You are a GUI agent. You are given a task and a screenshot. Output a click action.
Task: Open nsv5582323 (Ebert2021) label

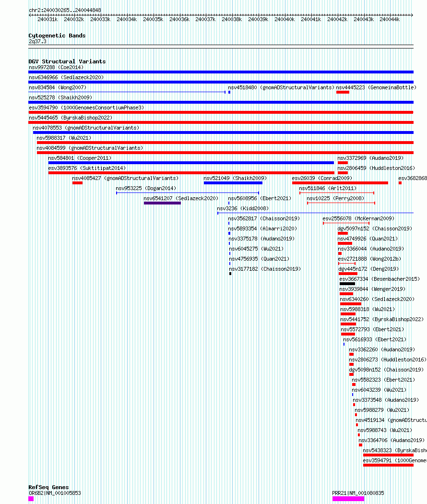coord(383,380)
